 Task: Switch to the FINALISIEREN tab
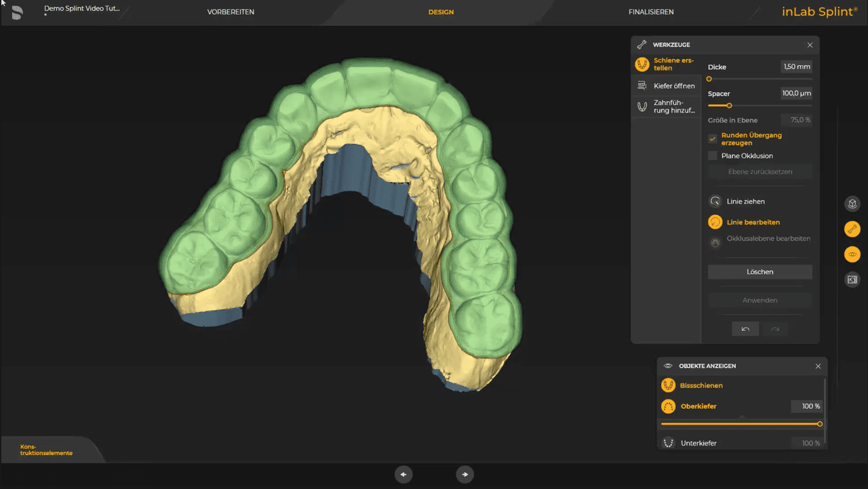[x=651, y=12]
